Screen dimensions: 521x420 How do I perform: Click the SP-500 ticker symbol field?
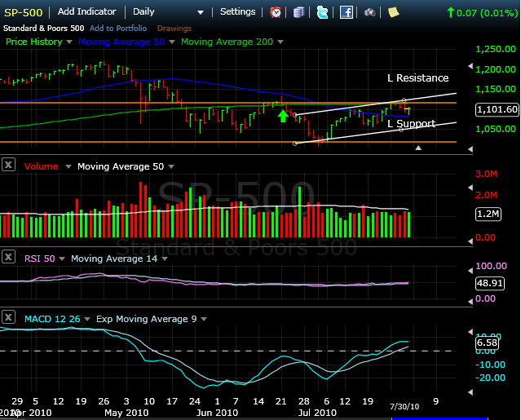[23, 12]
